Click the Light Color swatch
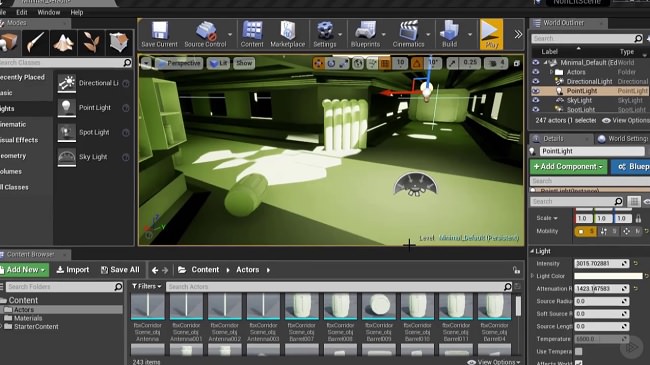The height and width of the screenshot is (365, 650). (x=608, y=276)
